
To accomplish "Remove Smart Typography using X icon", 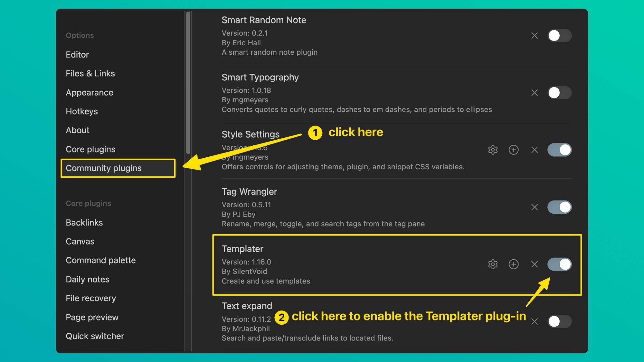I will pos(535,93).
